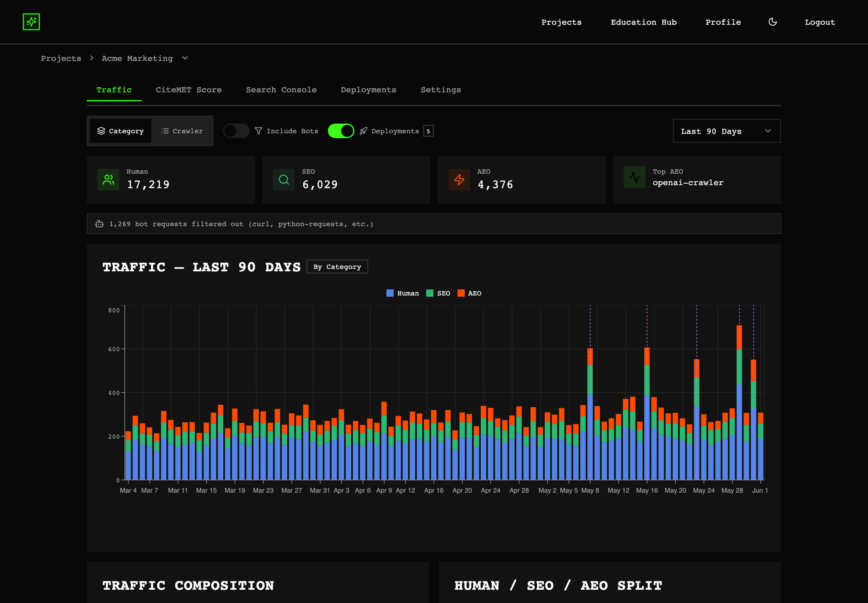This screenshot has width=868, height=603.
Task: Switch view to Category
Action: (121, 131)
